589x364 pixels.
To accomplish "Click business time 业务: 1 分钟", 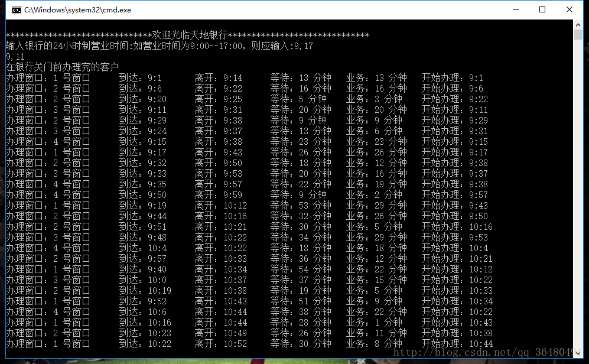I will (374, 323).
